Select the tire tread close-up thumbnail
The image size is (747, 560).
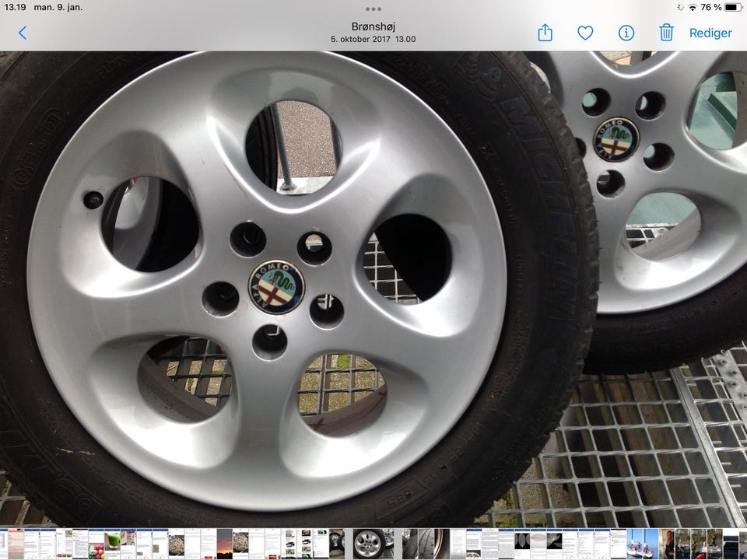pyautogui.click(x=426, y=544)
